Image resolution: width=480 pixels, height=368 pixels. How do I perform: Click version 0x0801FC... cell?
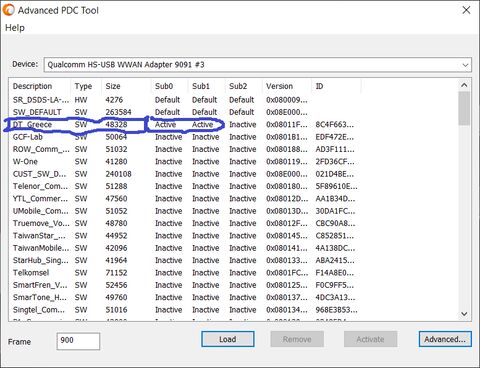(x=287, y=273)
